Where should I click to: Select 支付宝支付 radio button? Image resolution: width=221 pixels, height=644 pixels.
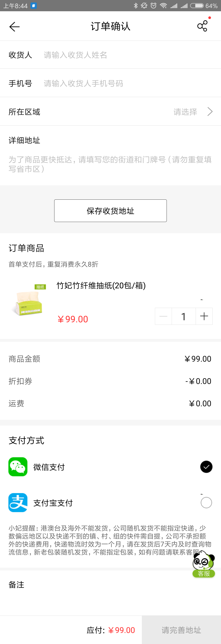click(206, 503)
